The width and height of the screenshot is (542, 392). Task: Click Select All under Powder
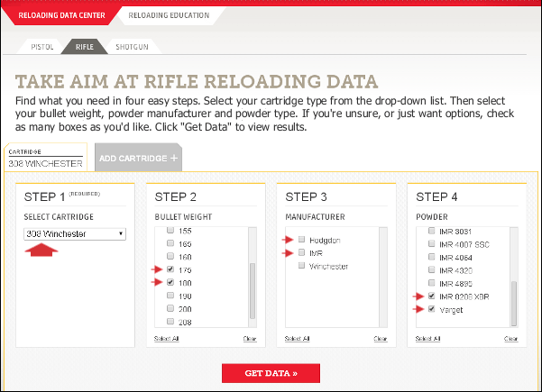427,339
